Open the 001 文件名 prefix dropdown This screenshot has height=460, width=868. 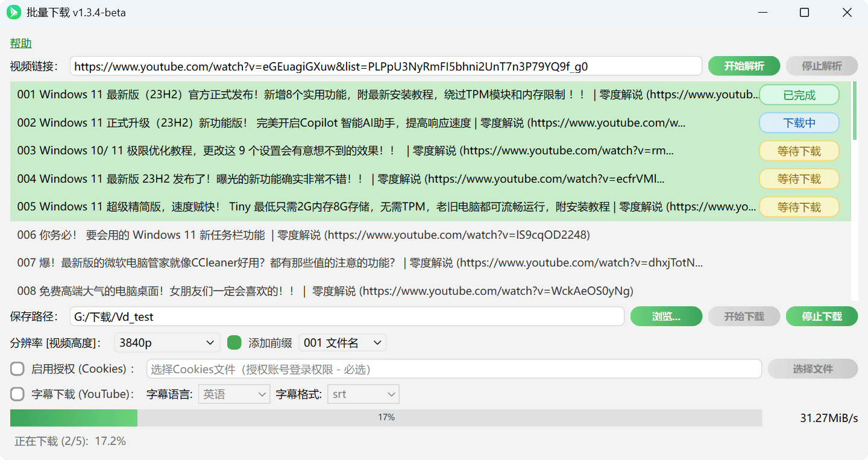342,343
